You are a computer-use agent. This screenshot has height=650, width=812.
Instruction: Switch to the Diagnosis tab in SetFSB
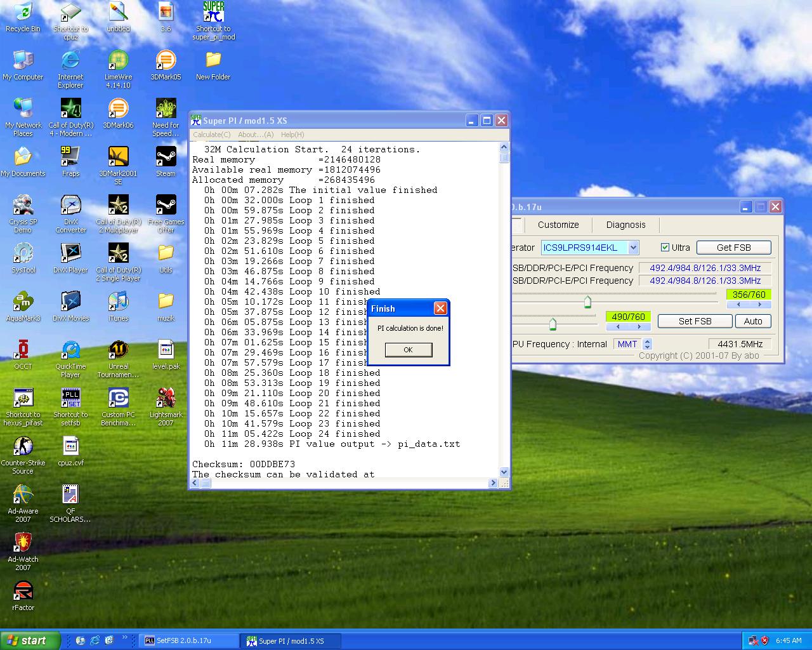[625, 225]
